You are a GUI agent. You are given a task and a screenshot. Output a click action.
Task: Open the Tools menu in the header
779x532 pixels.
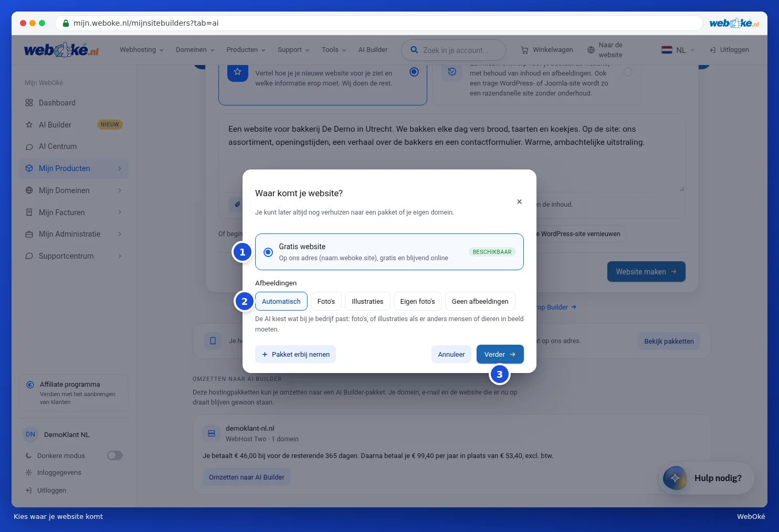[334, 50]
